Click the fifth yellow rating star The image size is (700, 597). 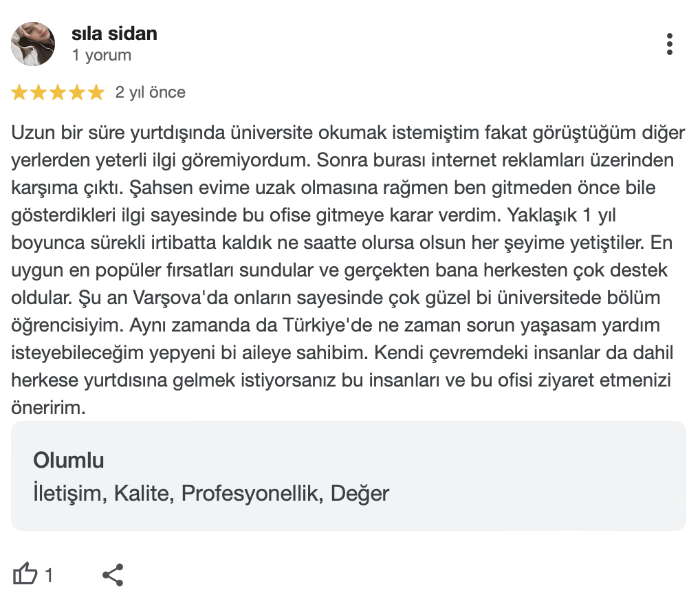pyautogui.click(x=96, y=92)
